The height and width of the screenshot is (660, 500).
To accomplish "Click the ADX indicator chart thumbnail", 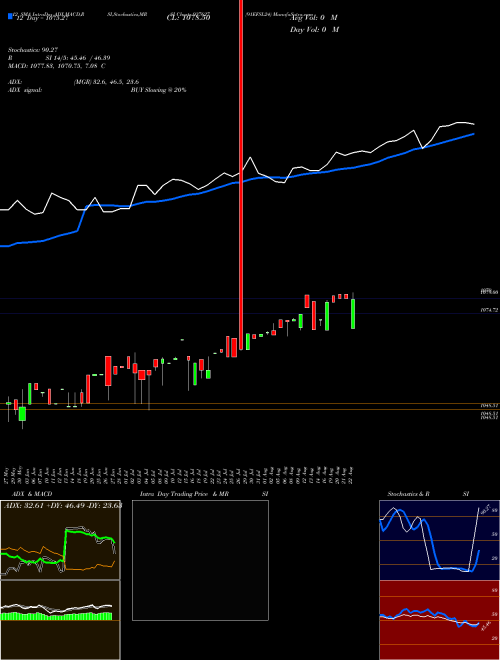I will click(x=60, y=540).
